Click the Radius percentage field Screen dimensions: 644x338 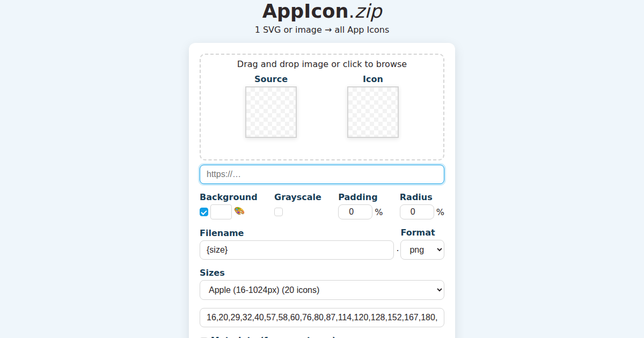click(x=416, y=211)
